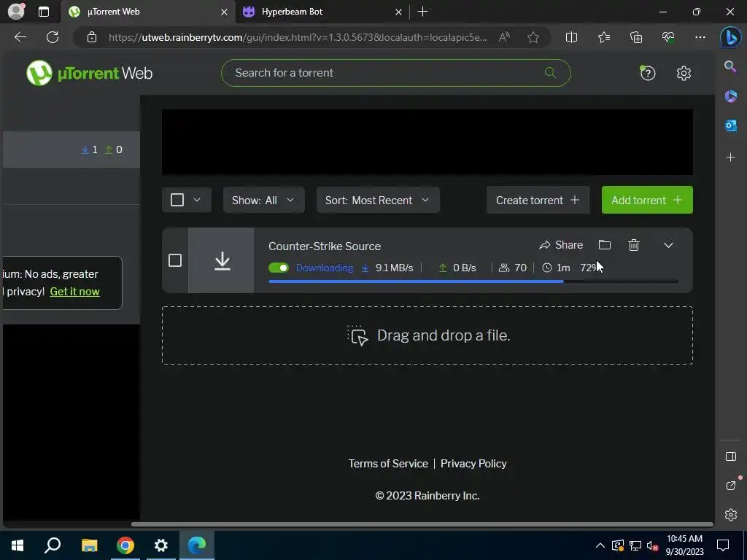Open the Bing Copilot sidebar icon
The width and height of the screenshot is (747, 560).
click(x=730, y=38)
